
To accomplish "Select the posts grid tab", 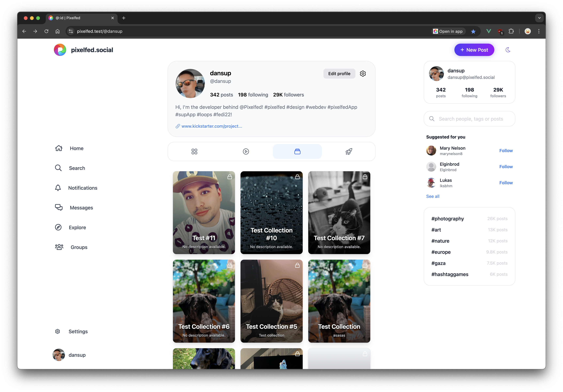I will point(194,151).
